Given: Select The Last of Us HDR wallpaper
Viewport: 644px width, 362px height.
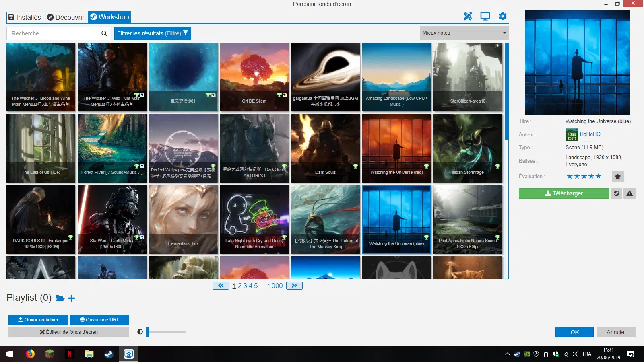Looking at the screenshot, I should tap(41, 148).
